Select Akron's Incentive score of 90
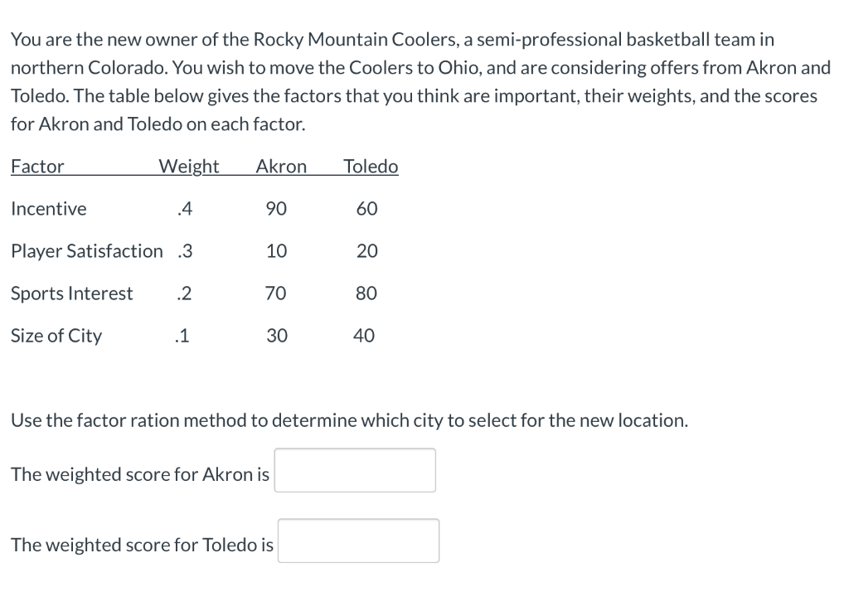The width and height of the screenshot is (849, 616). (x=276, y=209)
